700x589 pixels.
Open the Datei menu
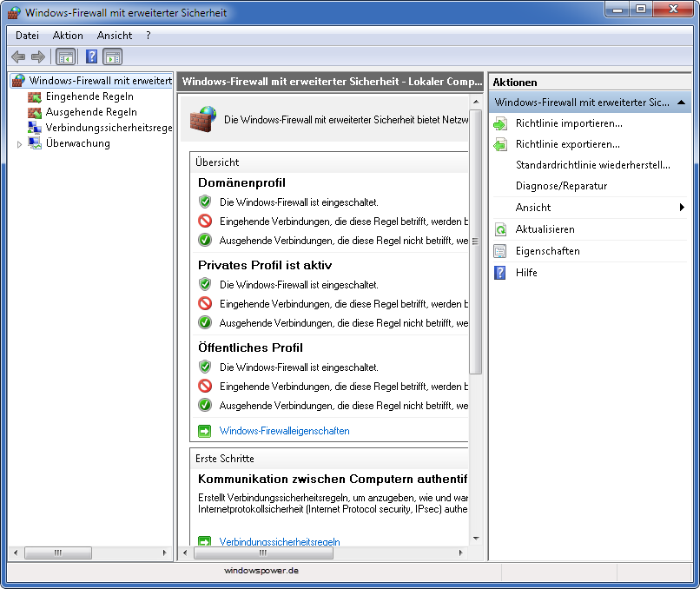point(27,36)
